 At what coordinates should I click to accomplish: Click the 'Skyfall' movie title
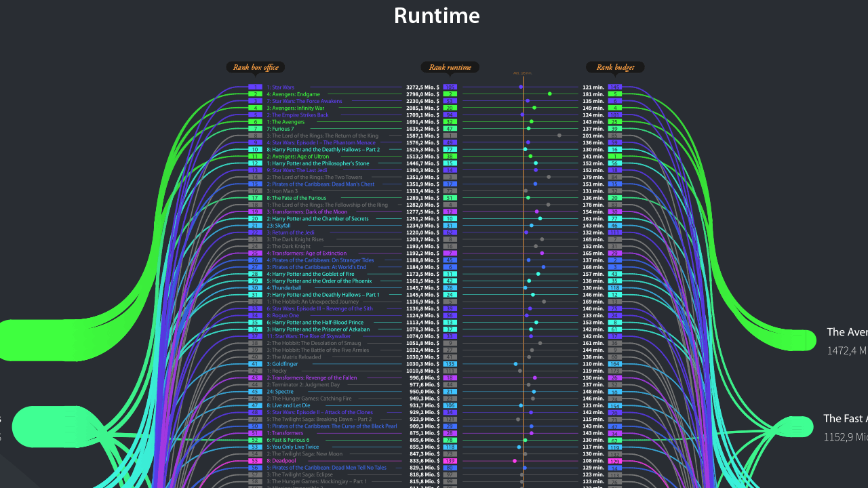click(278, 226)
